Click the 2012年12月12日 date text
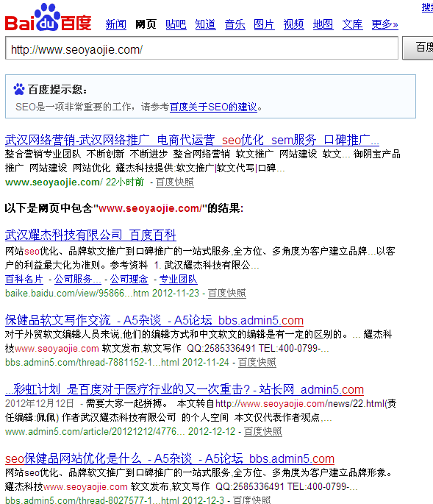This screenshot has width=433, height=504. 40,403
